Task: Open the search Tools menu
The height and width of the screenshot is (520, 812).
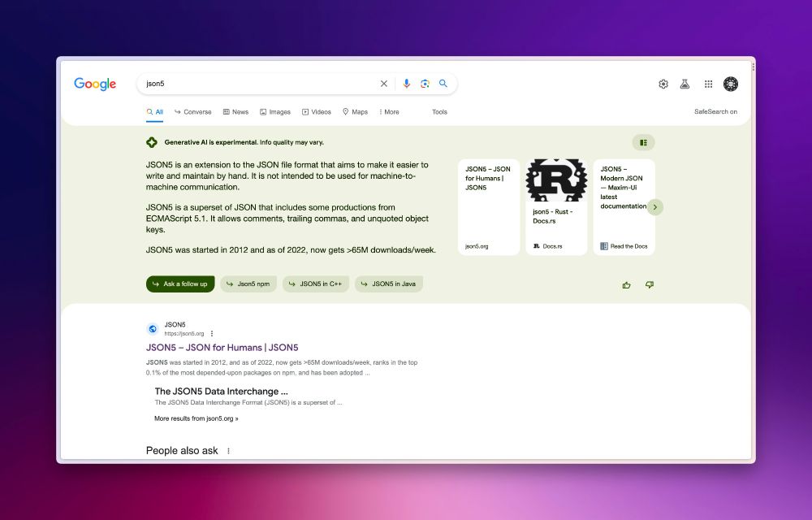Action: (439, 112)
